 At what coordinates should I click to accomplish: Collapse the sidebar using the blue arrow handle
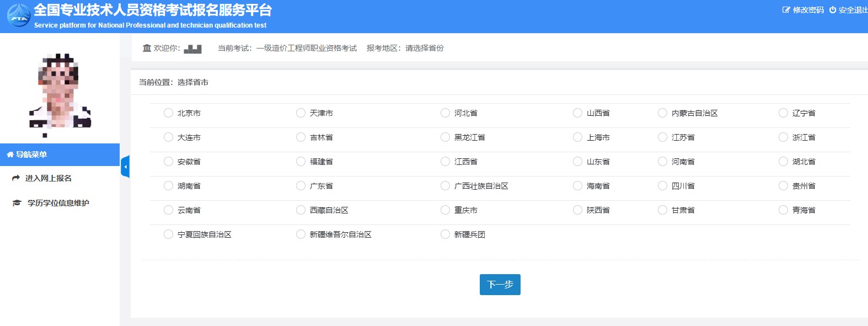125,167
